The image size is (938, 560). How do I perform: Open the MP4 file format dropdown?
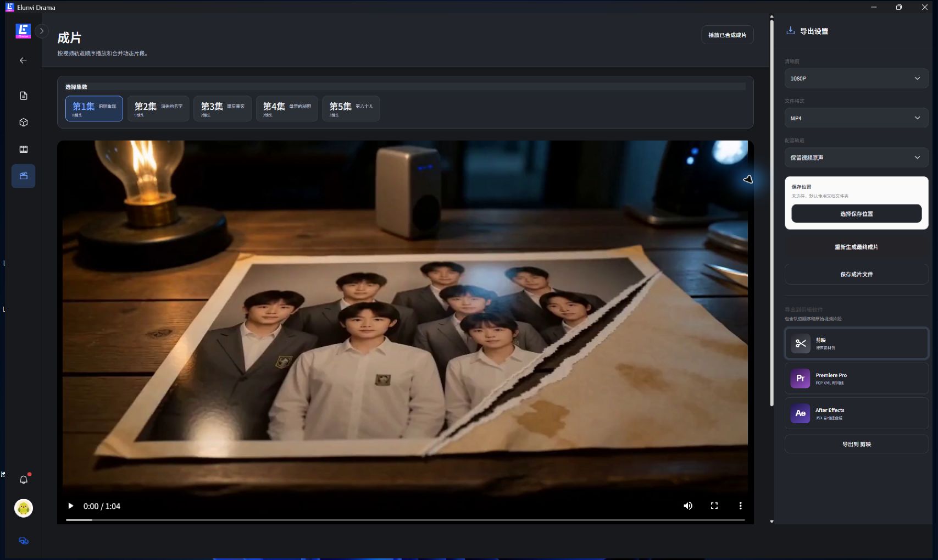(x=856, y=118)
